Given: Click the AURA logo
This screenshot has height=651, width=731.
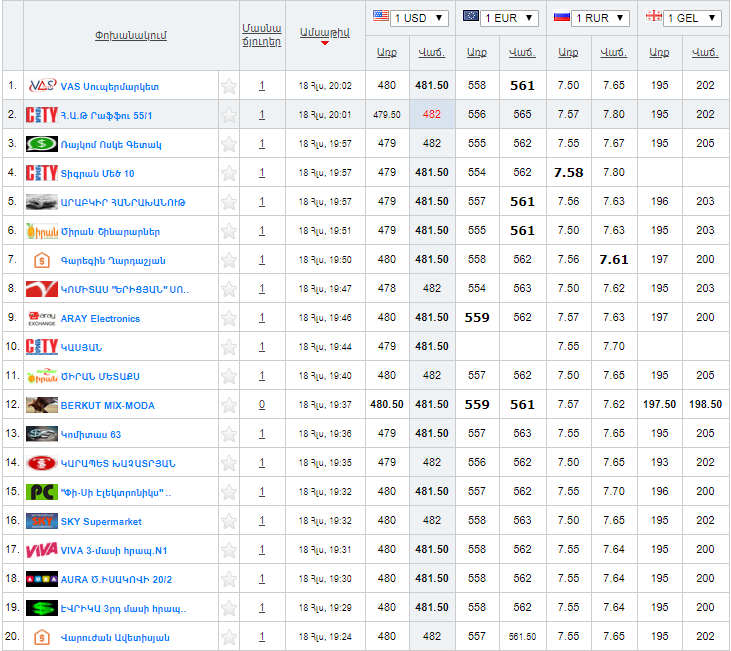Looking at the screenshot, I should pyautogui.click(x=42, y=579).
